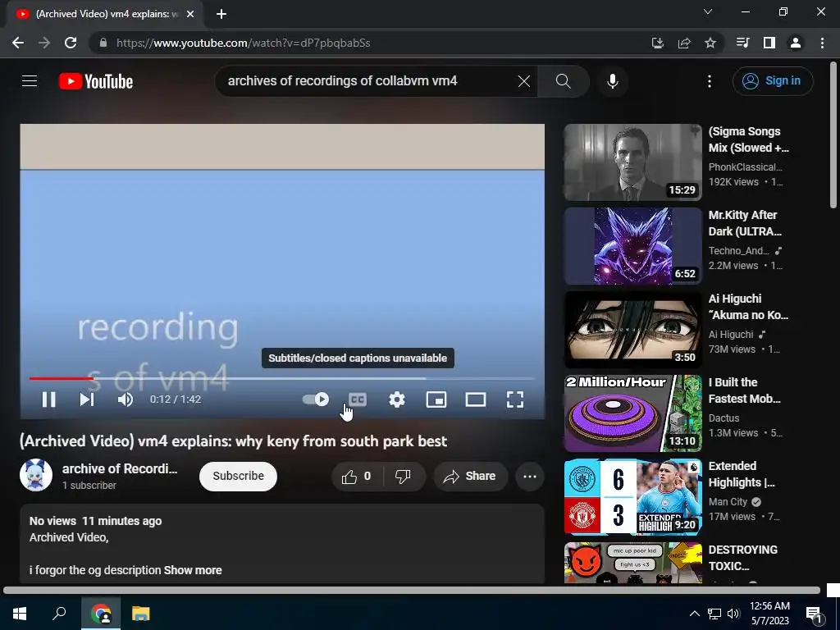Open taskbar volume tray icon
Image resolution: width=840 pixels, height=630 pixels.
click(x=733, y=614)
